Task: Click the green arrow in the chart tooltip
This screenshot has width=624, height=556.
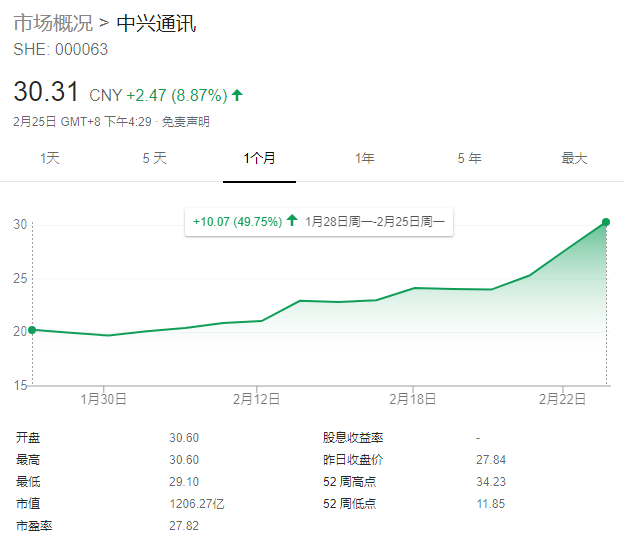Action: coord(291,220)
